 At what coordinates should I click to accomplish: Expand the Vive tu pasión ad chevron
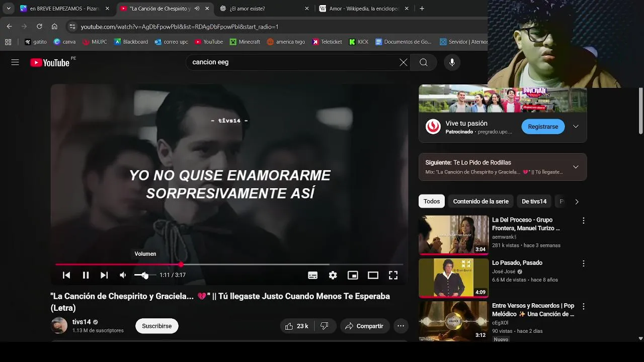point(576,127)
